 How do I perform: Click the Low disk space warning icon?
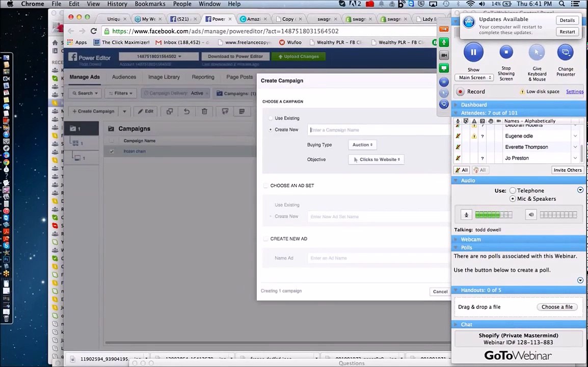tap(522, 92)
